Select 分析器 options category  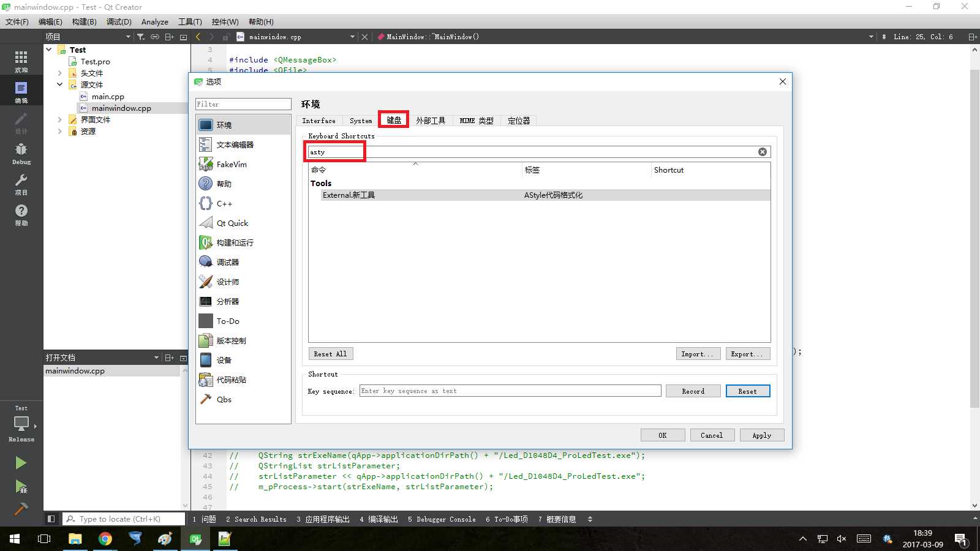pos(243,301)
